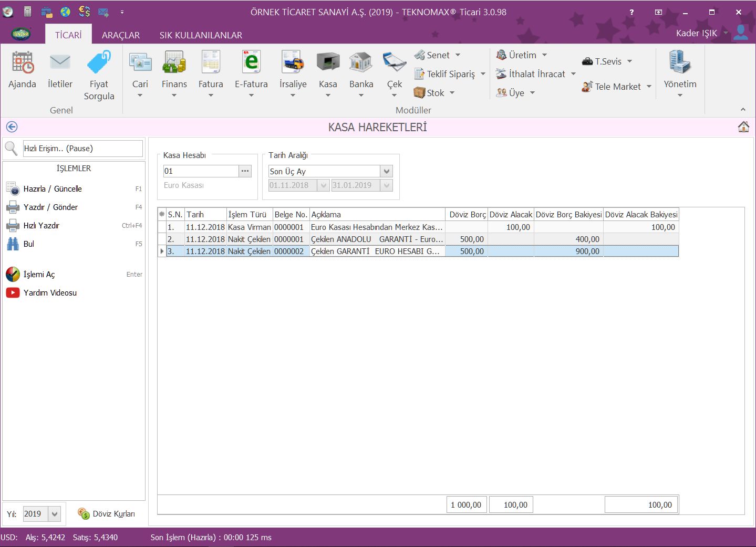Open the Kasa safe icon
Viewport: 756px width, 547px height.
tap(328, 63)
